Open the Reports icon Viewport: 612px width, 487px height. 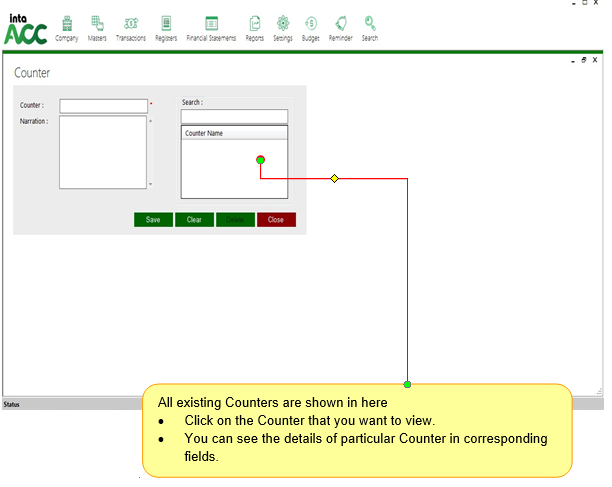255,24
